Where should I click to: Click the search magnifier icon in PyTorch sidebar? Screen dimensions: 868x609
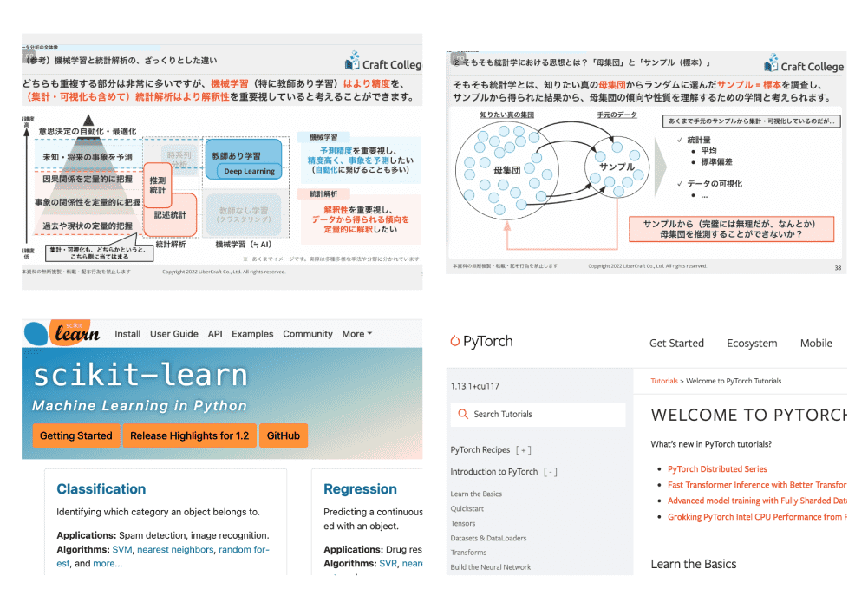click(x=463, y=414)
